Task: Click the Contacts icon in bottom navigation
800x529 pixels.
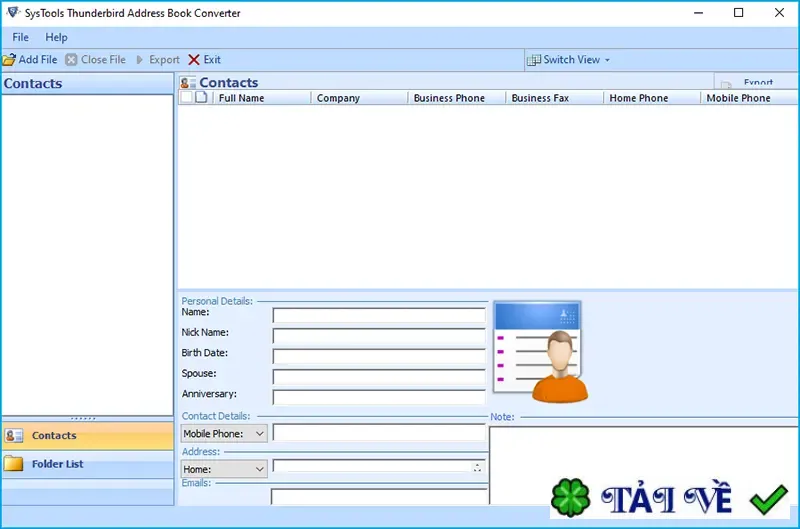Action: tap(14, 436)
